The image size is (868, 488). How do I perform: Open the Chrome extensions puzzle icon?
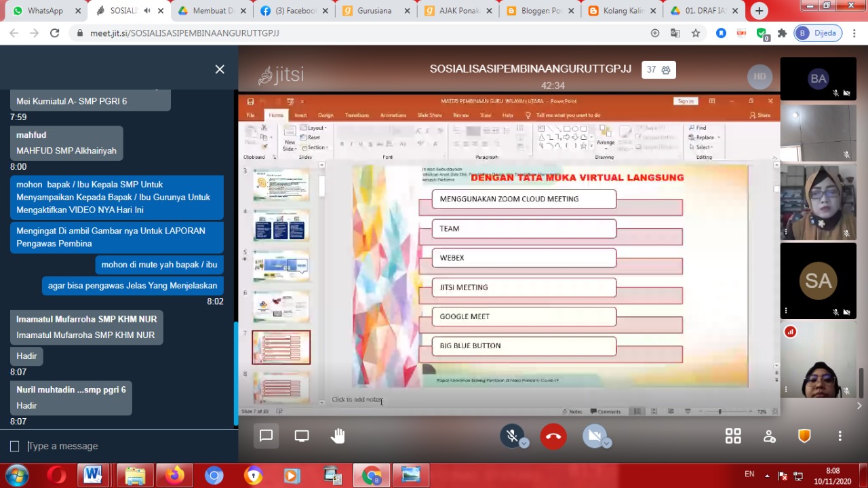[782, 33]
